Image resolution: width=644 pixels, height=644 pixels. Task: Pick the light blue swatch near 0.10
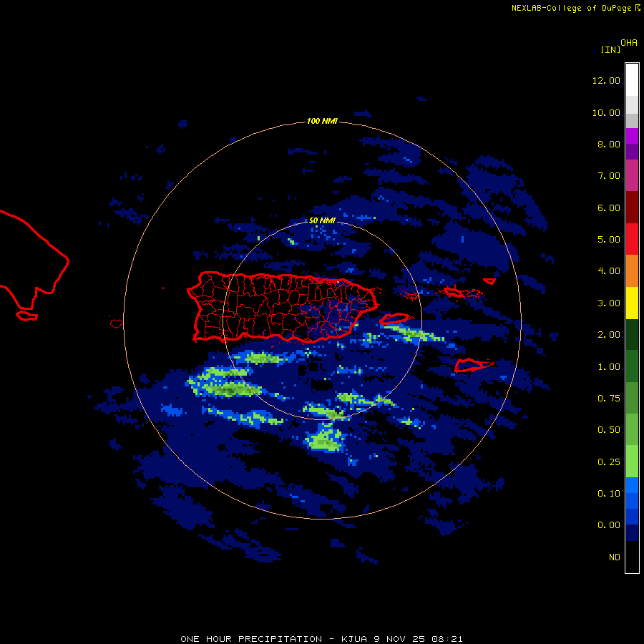click(x=632, y=485)
